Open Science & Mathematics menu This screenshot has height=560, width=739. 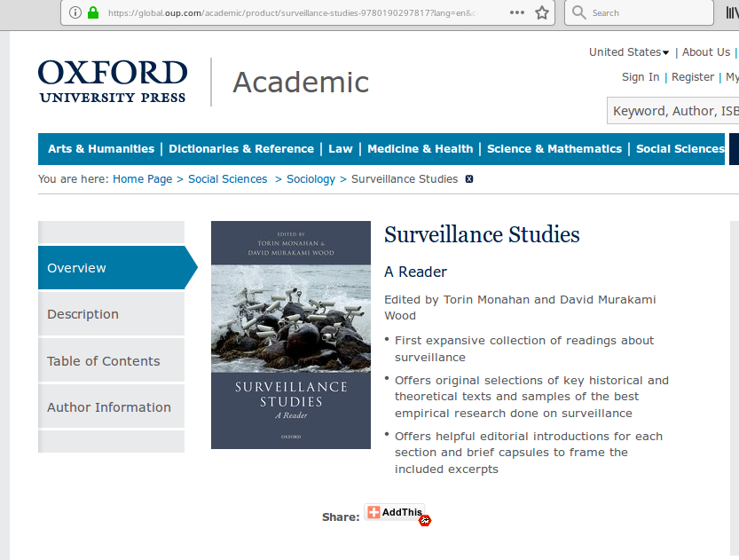[554, 149]
